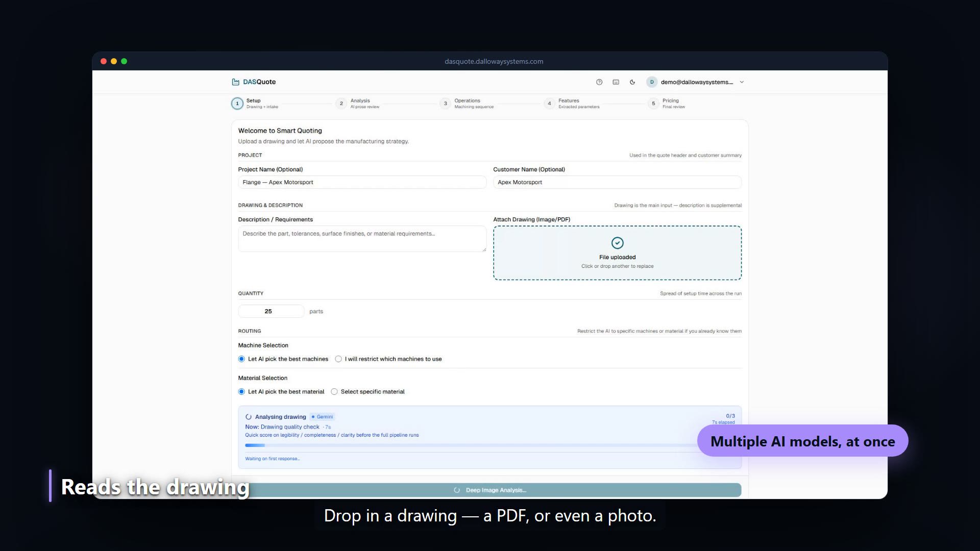Click the analysis progress bar
This screenshot has width=980, height=551.
tap(490, 445)
